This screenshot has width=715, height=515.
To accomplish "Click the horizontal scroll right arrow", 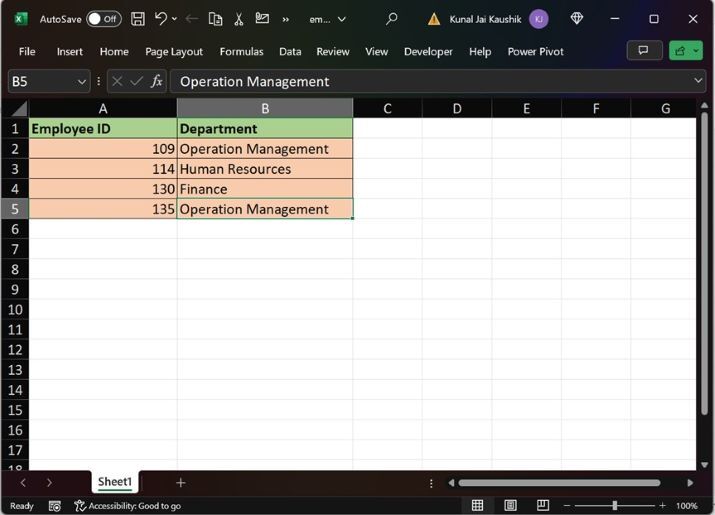I will (690, 483).
